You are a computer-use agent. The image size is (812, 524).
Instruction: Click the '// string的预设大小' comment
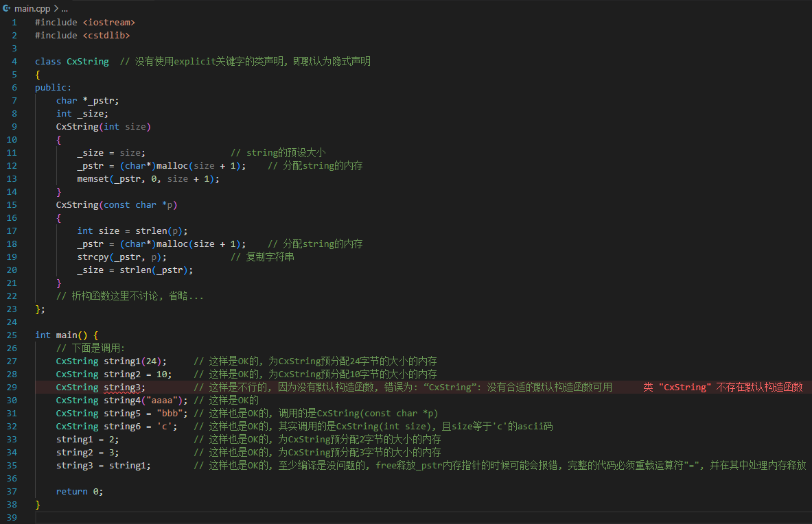(x=278, y=152)
